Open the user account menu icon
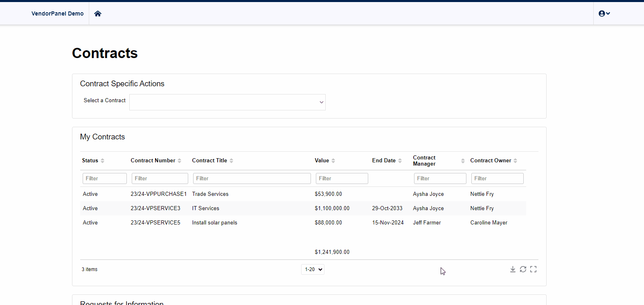The image size is (644, 305). tap(604, 13)
